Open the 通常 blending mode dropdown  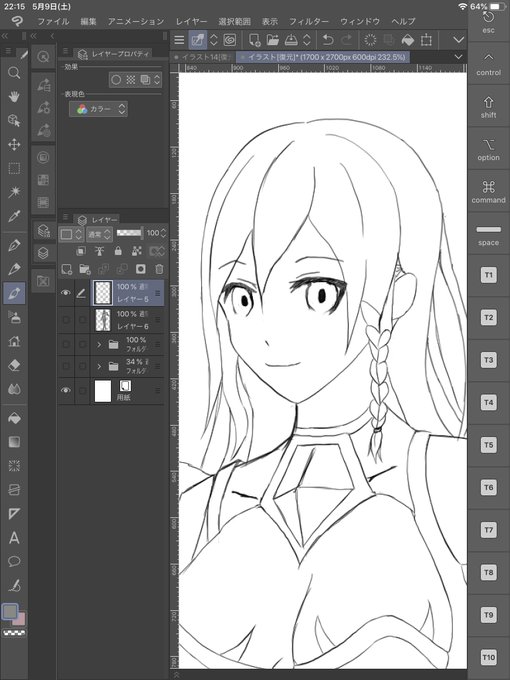[x=99, y=234]
